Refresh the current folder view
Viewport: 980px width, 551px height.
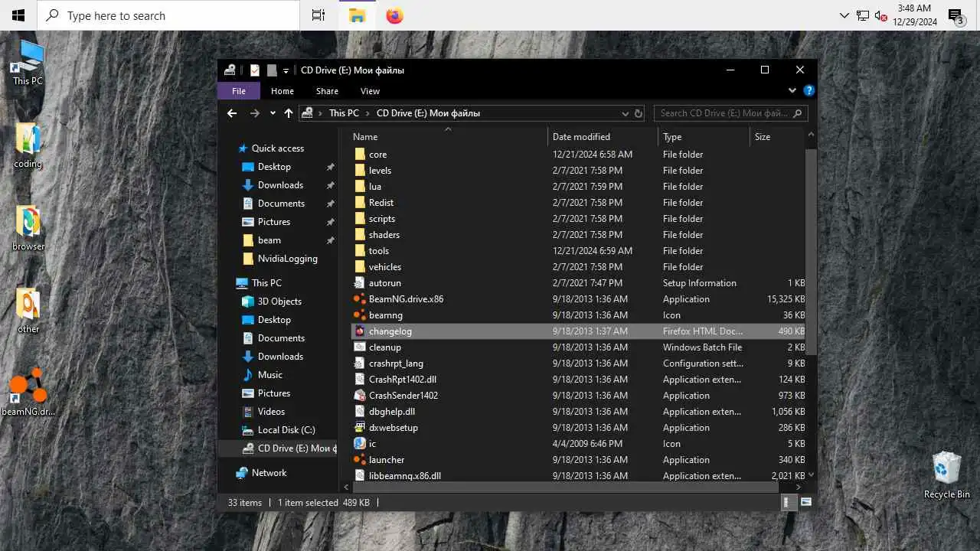pos(639,113)
